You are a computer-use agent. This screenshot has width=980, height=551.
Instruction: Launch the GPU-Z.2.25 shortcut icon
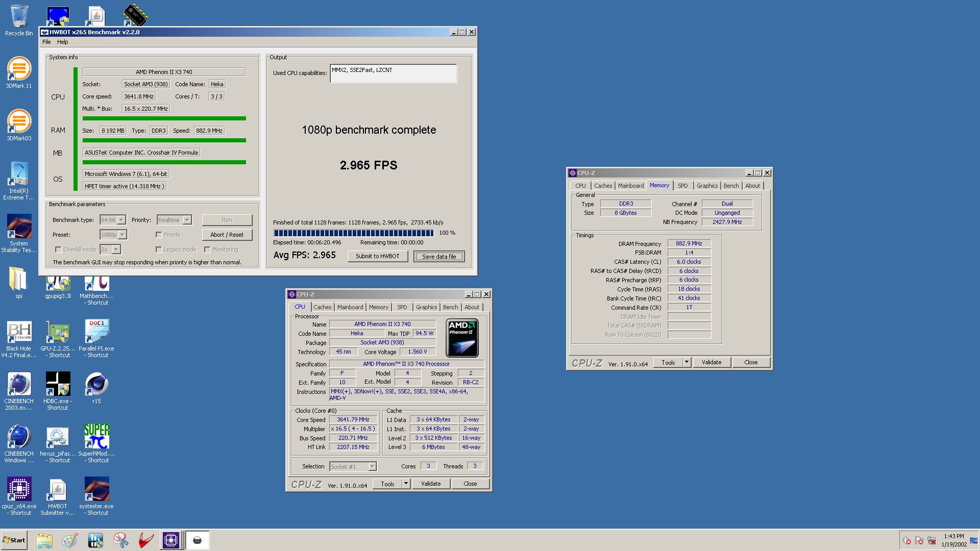click(58, 339)
